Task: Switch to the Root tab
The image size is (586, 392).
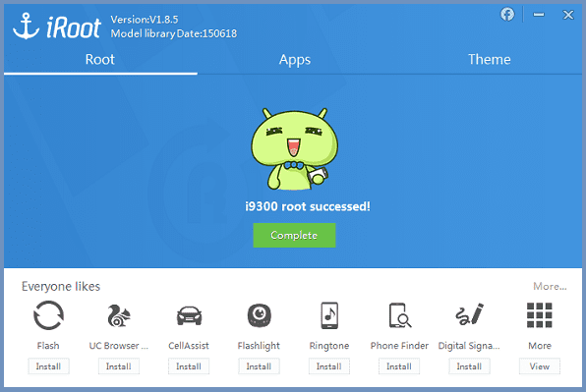Action: (x=99, y=59)
